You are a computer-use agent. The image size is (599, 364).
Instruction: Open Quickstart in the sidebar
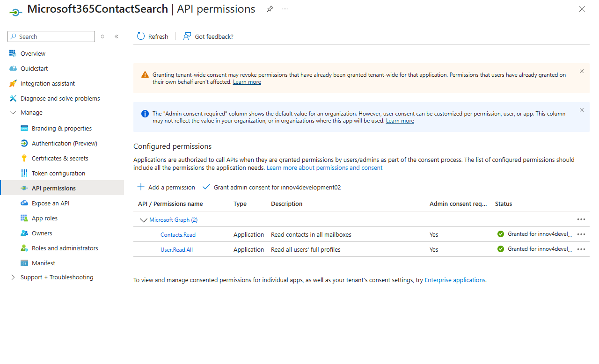point(34,68)
